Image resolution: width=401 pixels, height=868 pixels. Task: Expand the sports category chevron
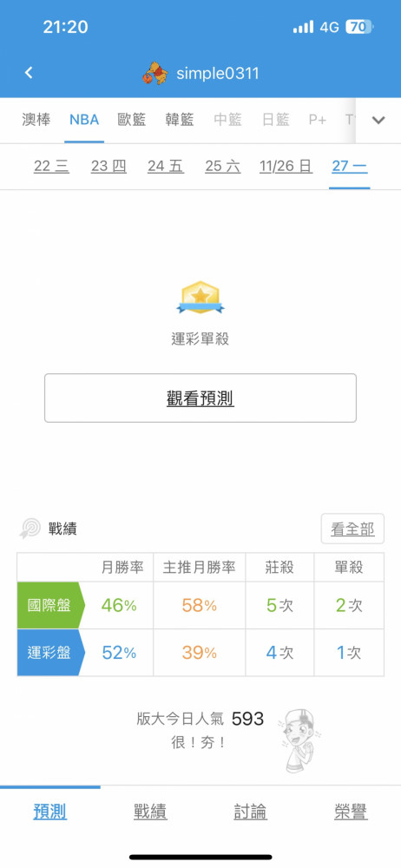point(378,120)
